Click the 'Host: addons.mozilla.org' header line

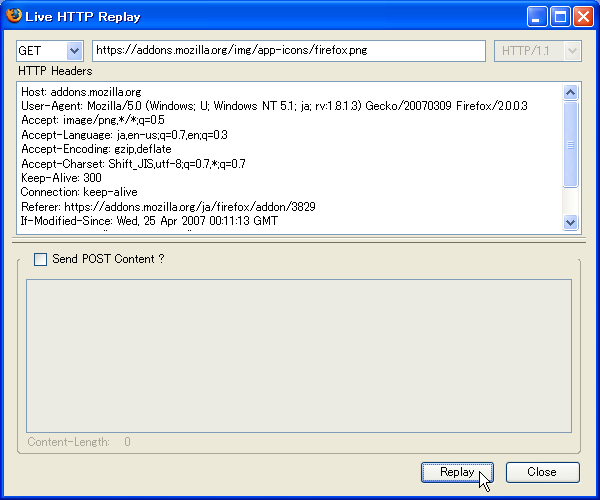tap(81, 92)
